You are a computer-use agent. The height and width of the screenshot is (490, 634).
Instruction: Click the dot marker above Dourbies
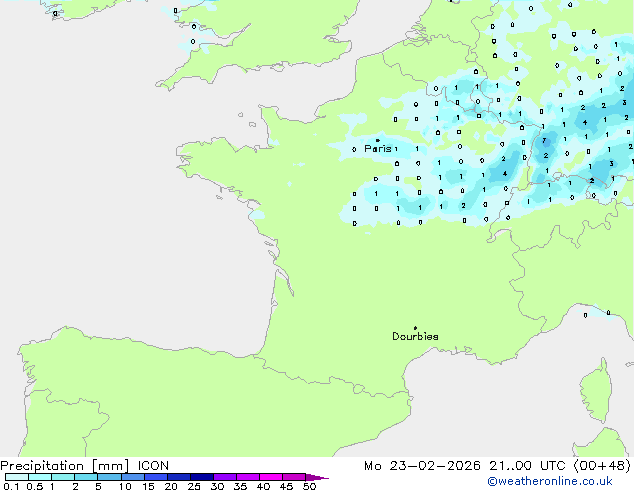click(415, 328)
